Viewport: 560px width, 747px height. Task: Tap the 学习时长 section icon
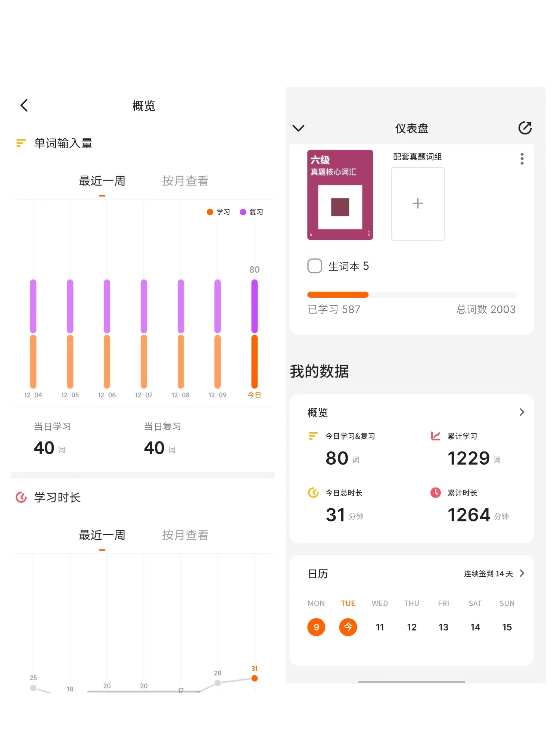coord(21,497)
